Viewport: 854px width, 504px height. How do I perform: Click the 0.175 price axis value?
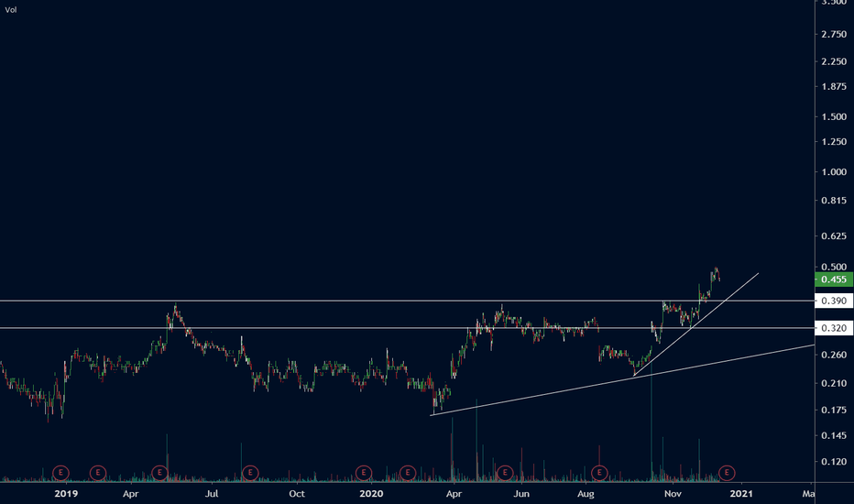[x=834, y=410]
